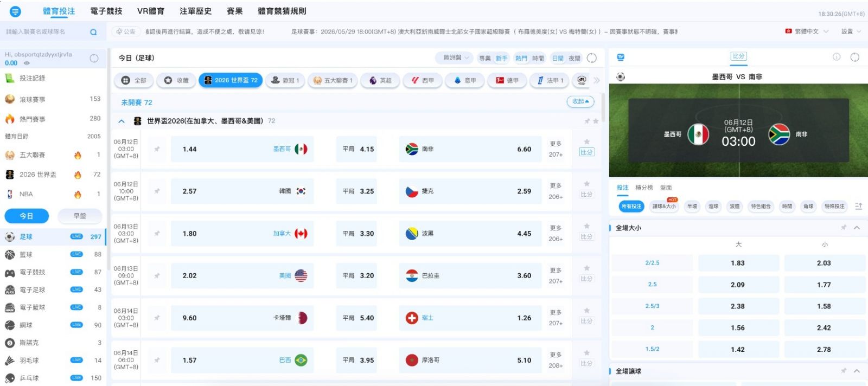The width and height of the screenshot is (868, 386).
Task: Click the 收起 collapse-all button
Action: (580, 101)
